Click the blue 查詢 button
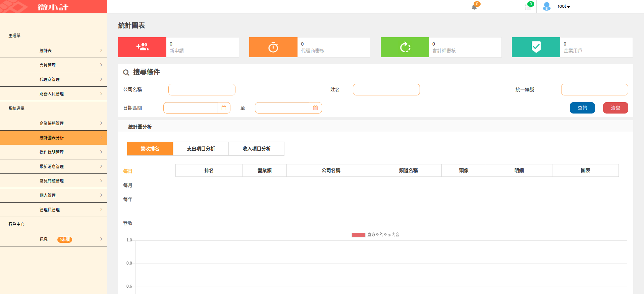The width and height of the screenshot is (644, 294). (x=582, y=108)
